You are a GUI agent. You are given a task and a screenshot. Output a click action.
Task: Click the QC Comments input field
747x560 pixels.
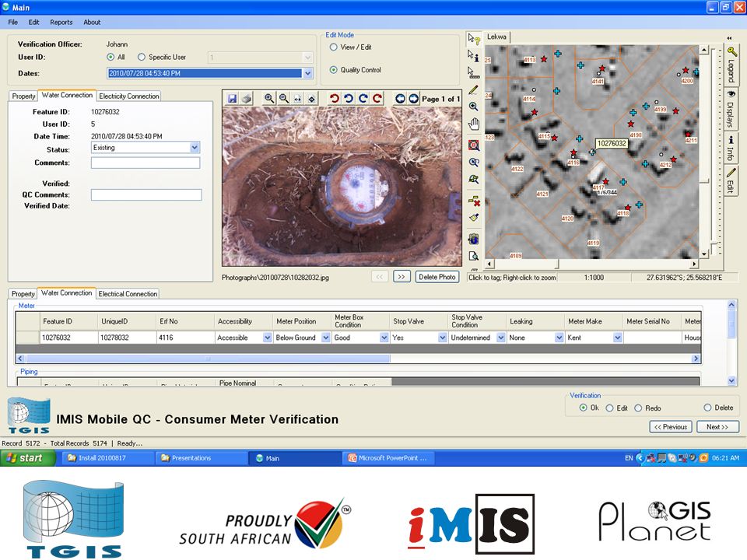(146, 194)
